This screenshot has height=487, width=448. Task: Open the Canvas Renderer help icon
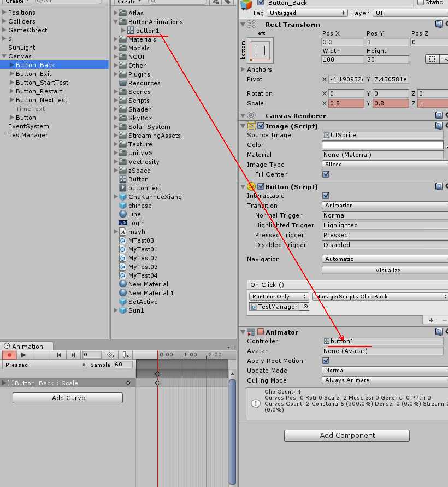pyautogui.click(x=439, y=115)
